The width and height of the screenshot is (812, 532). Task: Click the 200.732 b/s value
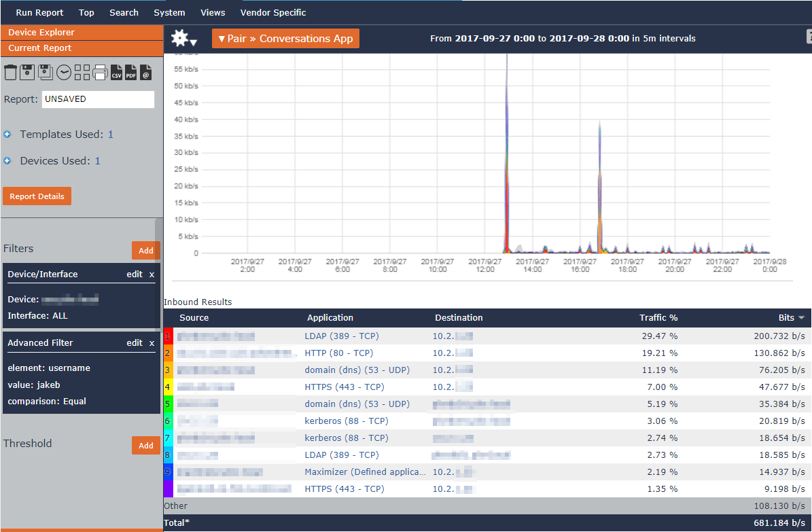779,336
